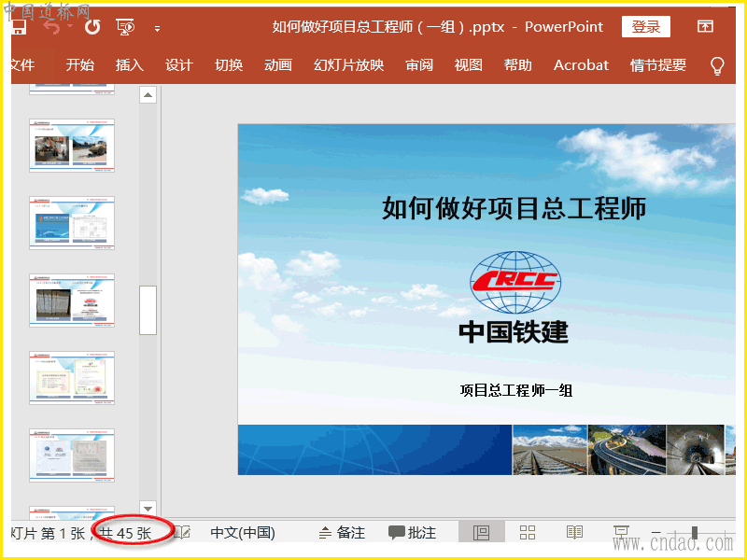Switch to the 情节提要 tab
This screenshot has height=560, width=747.
[658, 64]
